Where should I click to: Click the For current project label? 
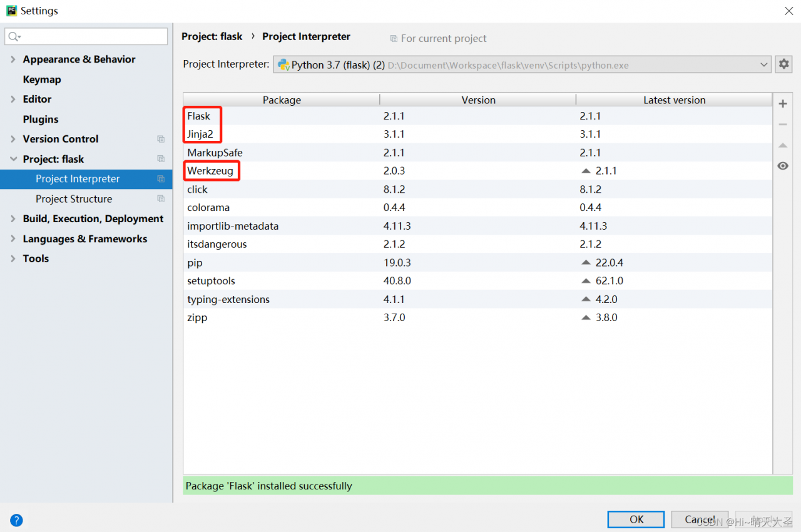pyautogui.click(x=444, y=39)
